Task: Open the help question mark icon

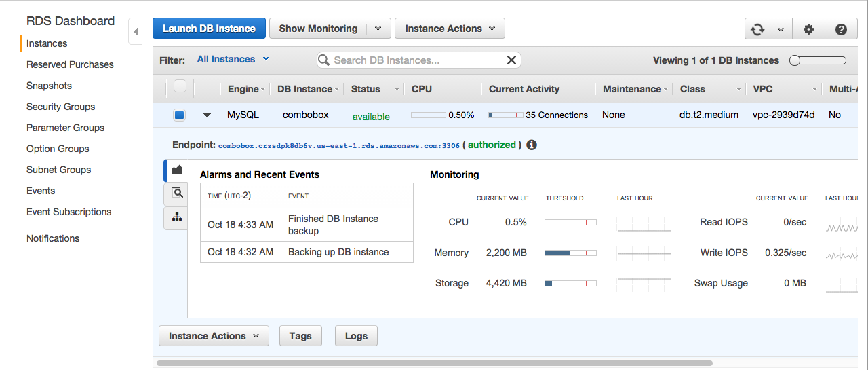Action: (842, 29)
